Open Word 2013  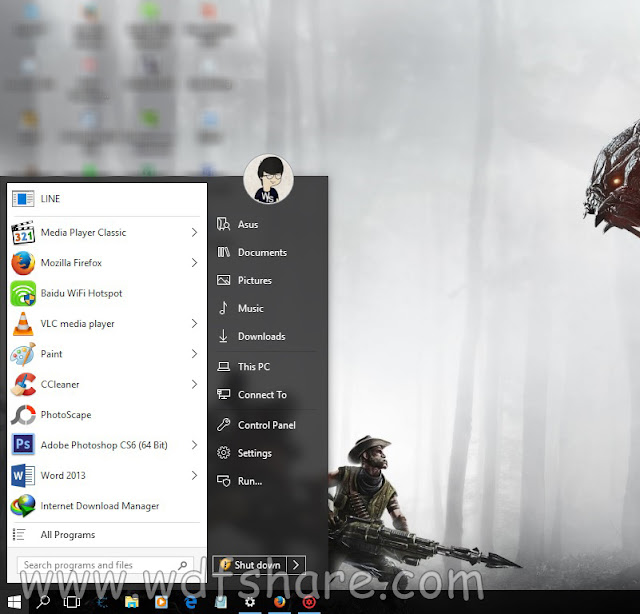[107, 476]
